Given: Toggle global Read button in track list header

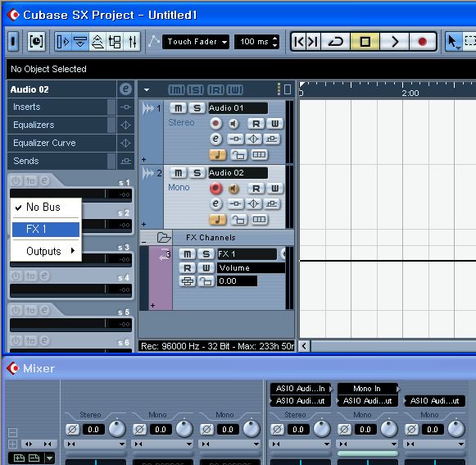Looking at the screenshot, I should click(x=215, y=90).
